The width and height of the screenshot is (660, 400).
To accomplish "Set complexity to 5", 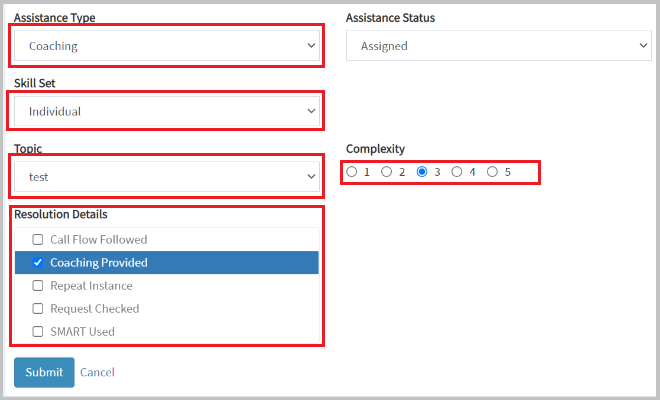I will [x=492, y=172].
